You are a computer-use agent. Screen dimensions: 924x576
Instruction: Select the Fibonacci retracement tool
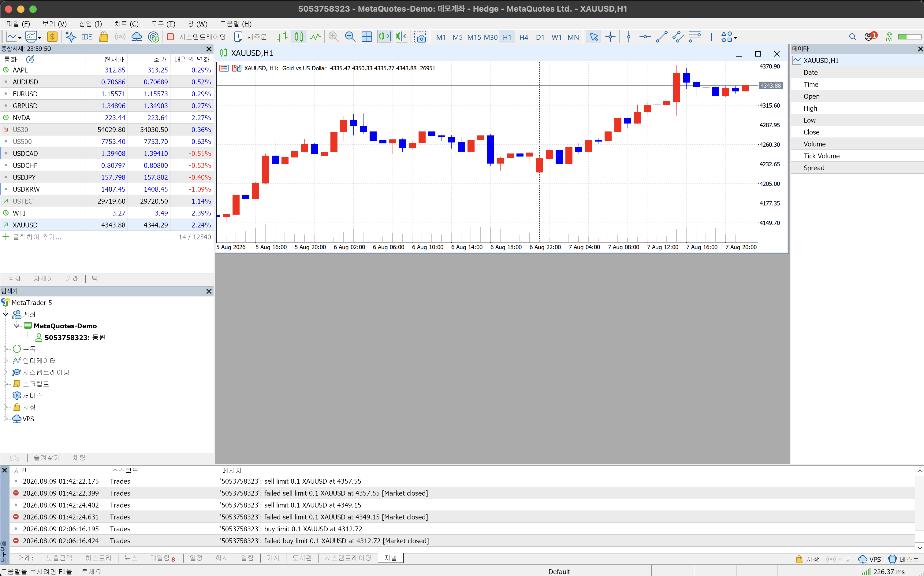click(x=695, y=37)
